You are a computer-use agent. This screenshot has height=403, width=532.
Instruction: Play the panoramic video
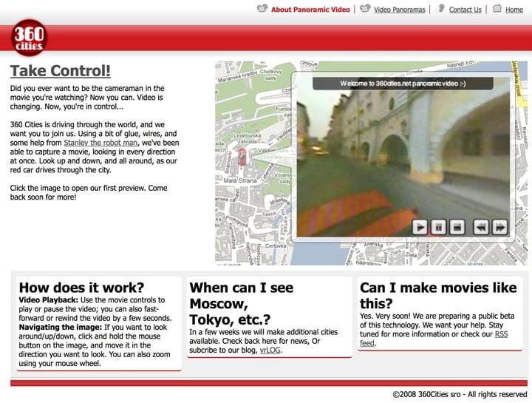(x=420, y=227)
